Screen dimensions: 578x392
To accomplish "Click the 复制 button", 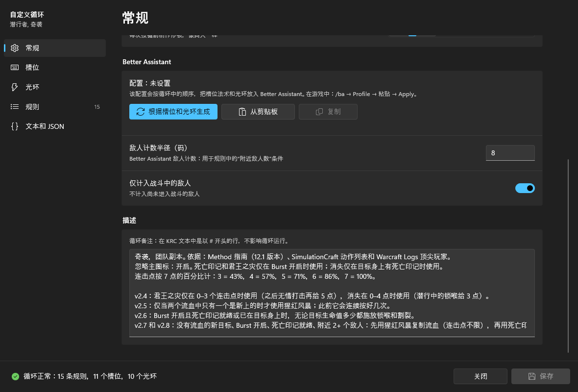I will point(328,112).
